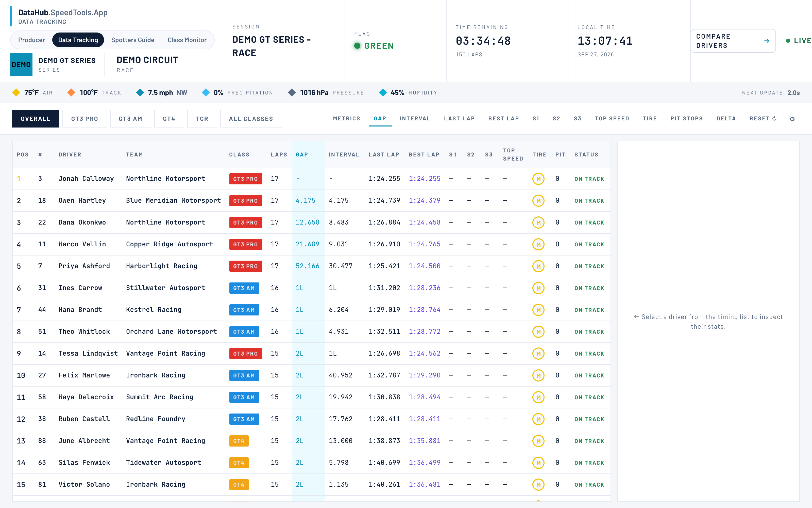Toggle the Metrics column option
The height and width of the screenshot is (508, 812).
[x=347, y=119]
